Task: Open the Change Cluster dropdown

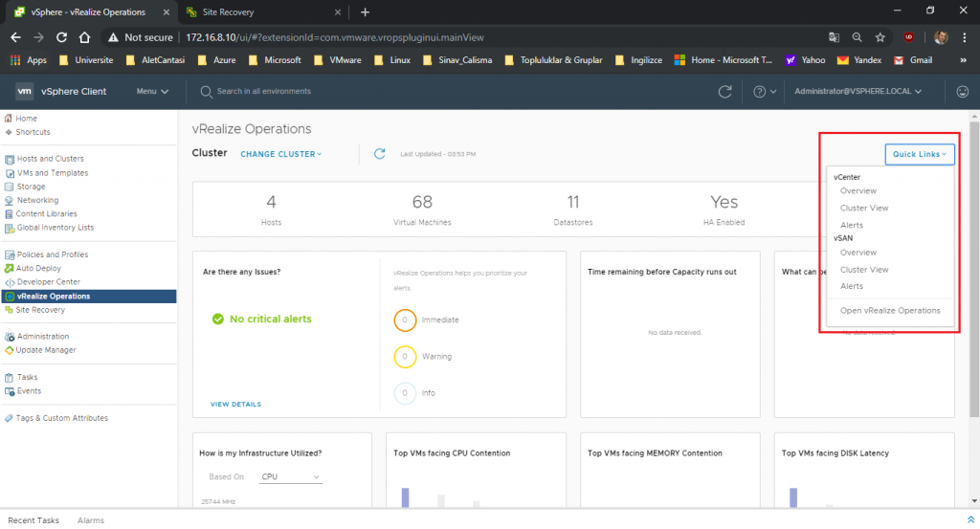Action: point(280,154)
